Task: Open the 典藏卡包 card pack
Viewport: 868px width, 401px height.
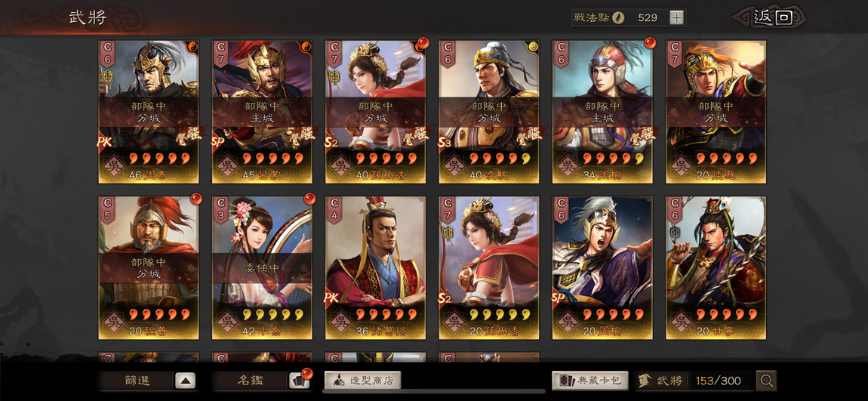Action: click(x=590, y=381)
